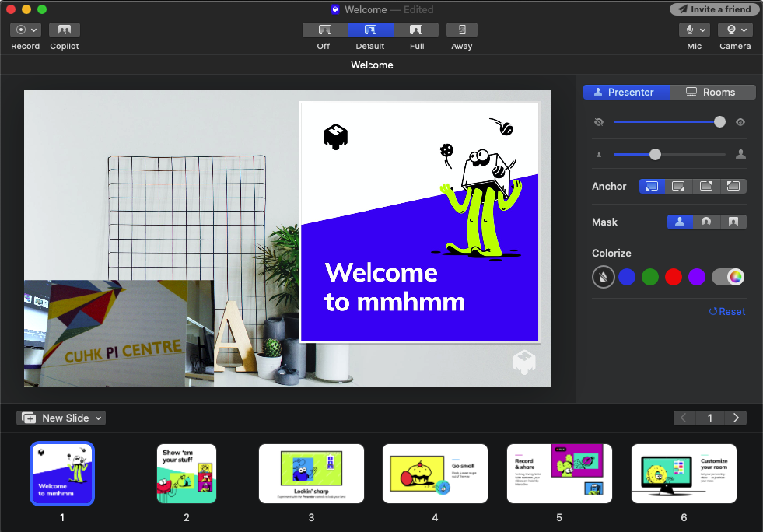This screenshot has height=532, width=763.
Task: Add a new tab with the plus icon
Action: pos(754,65)
